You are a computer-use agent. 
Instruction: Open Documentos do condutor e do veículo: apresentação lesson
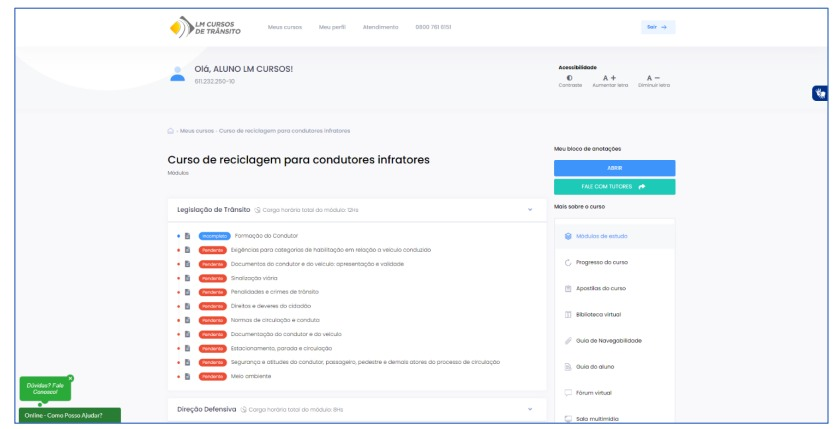click(x=317, y=264)
